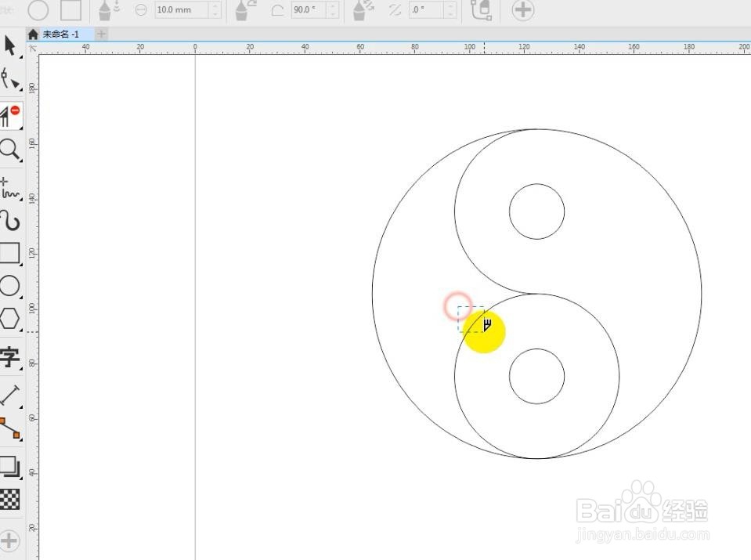Select the Shape tool
This screenshot has height=560, width=751.
tap(10, 78)
